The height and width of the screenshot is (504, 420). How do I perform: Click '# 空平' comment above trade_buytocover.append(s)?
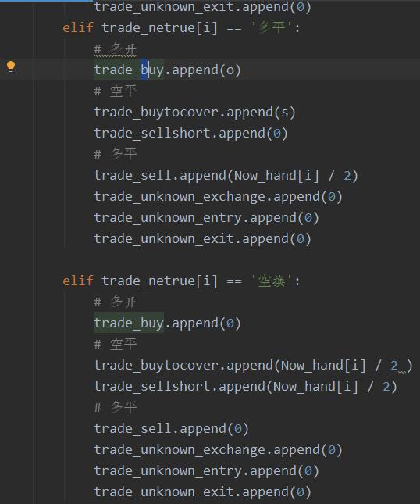click(x=116, y=91)
